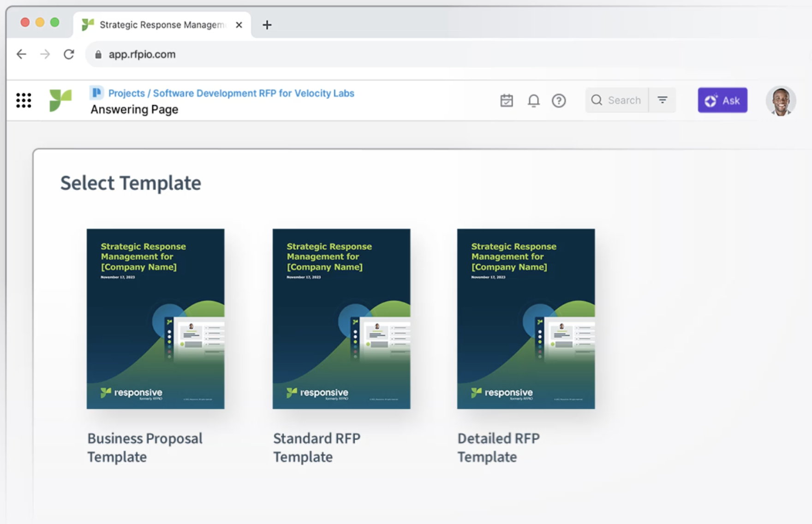Click the Business Proposal Template label
The image size is (812, 524).
[145, 447]
